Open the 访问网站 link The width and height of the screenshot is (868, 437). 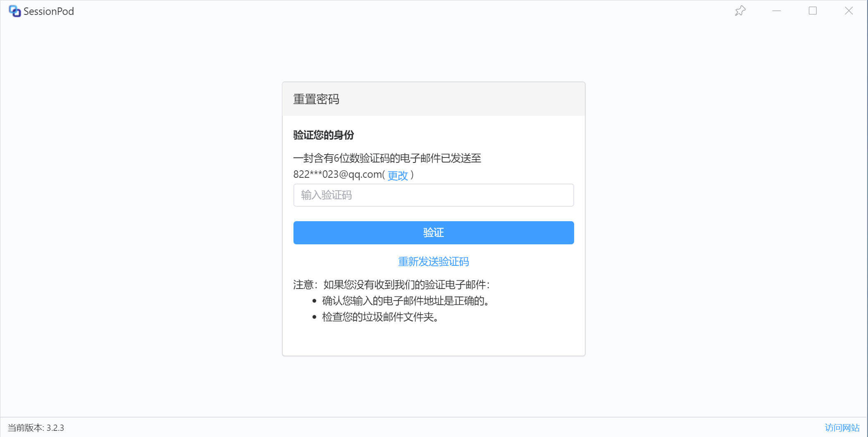[x=842, y=427]
